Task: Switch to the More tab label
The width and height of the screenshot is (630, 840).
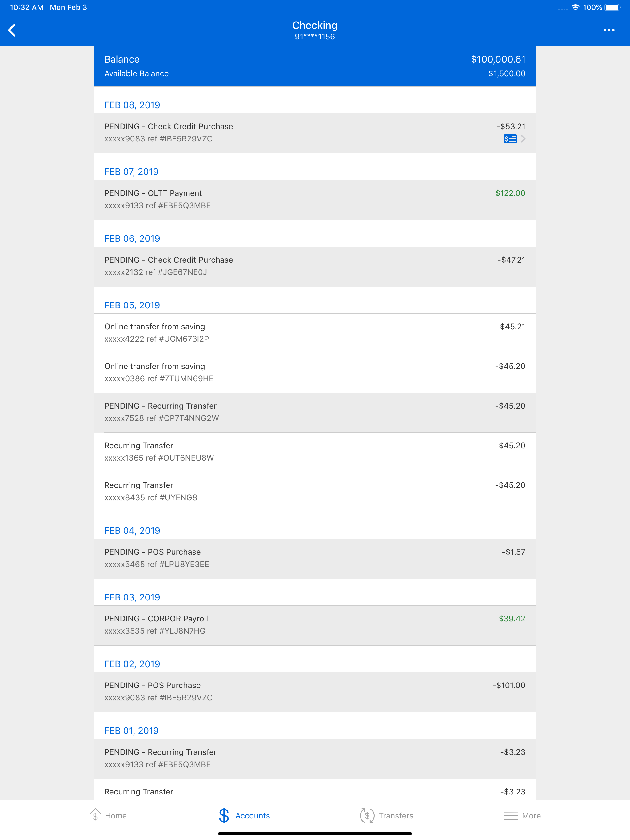Action: (531, 815)
